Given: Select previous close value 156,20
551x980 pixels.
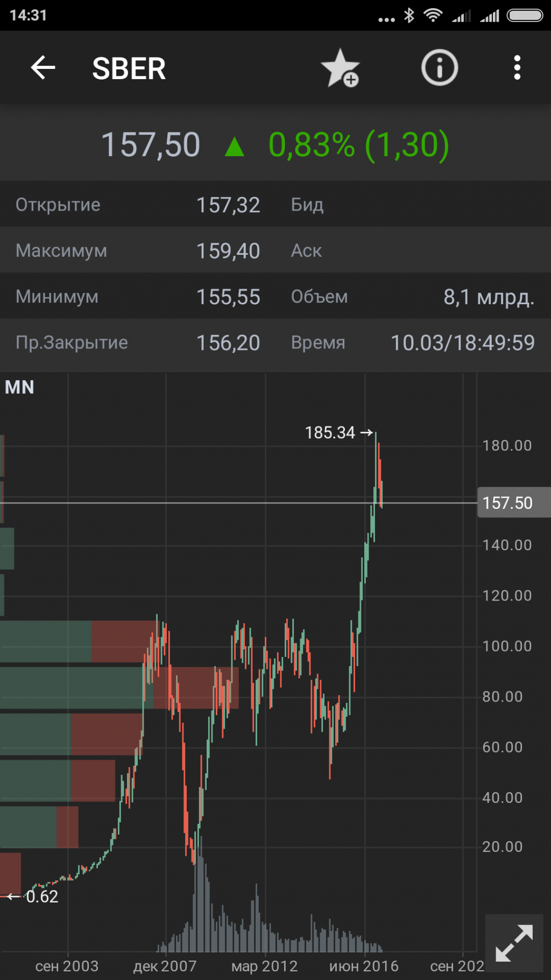Looking at the screenshot, I should [x=228, y=343].
